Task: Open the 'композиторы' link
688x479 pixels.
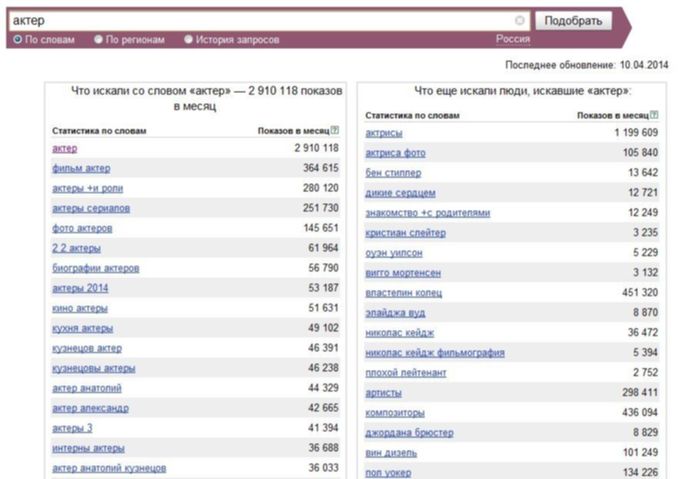Action: [395, 413]
